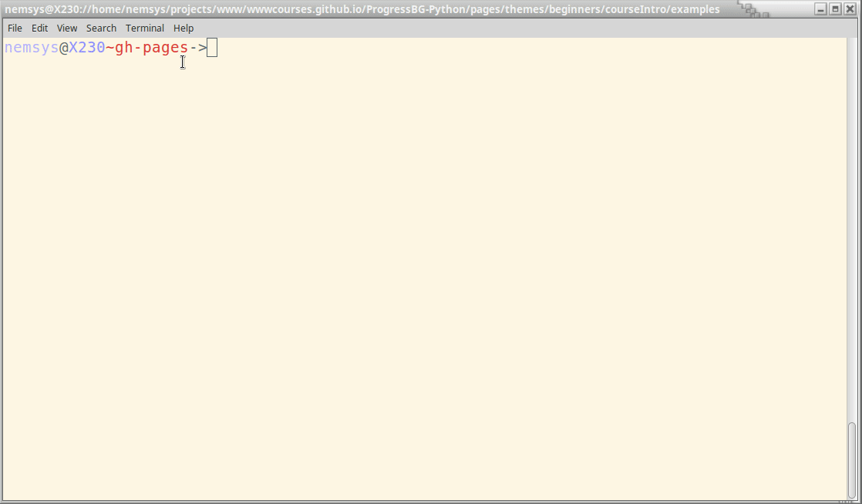The height and width of the screenshot is (504, 862).
Task: Click the 'X230' hostname in prompt
Action: (x=87, y=48)
